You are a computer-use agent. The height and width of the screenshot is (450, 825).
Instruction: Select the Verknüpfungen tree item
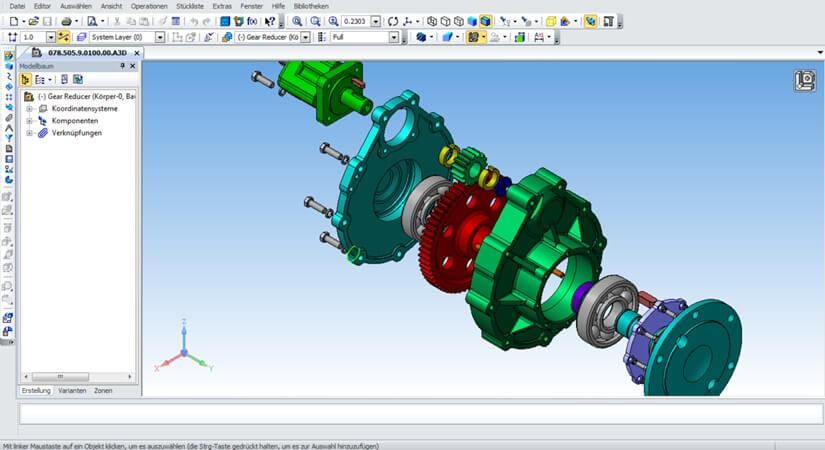[76, 132]
